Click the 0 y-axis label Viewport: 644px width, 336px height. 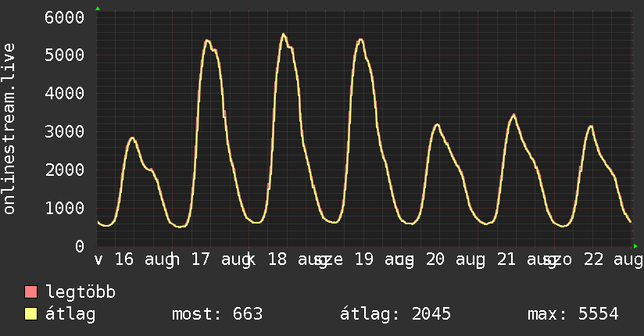(x=80, y=246)
